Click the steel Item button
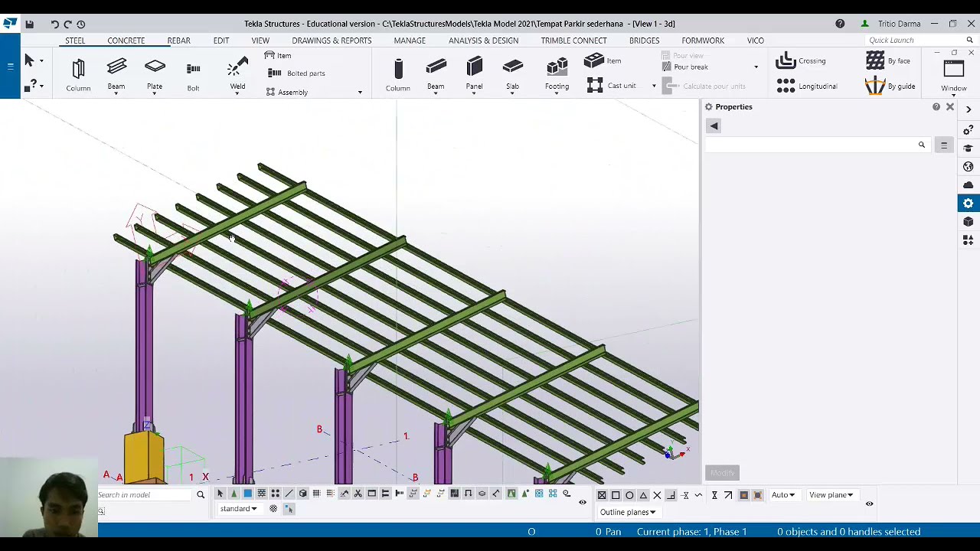Image resolution: width=980 pixels, height=551 pixels. [278, 56]
